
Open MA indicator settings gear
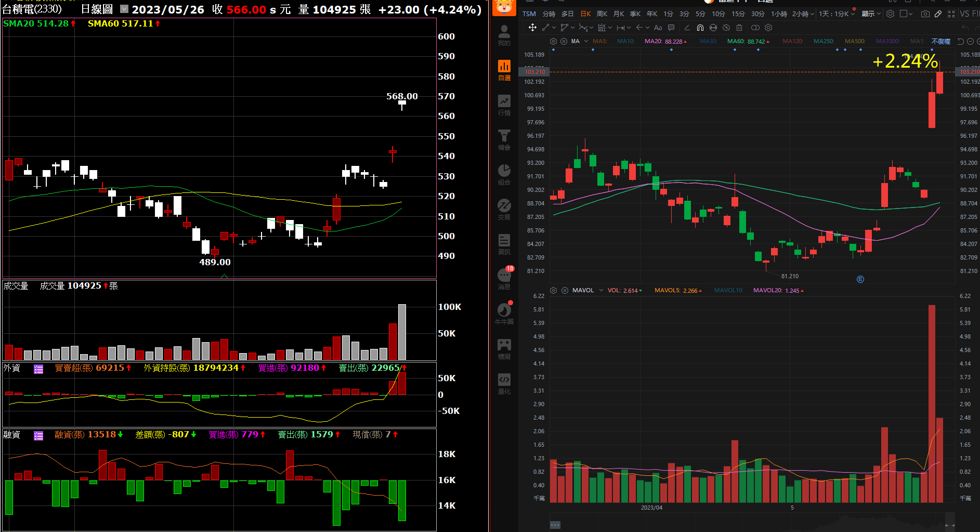coord(553,41)
